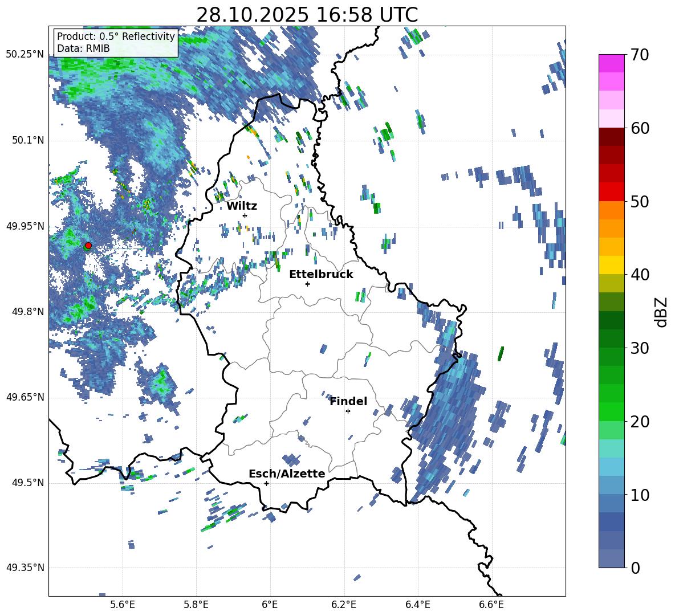Click the 6.2°E longitude label

point(344,605)
